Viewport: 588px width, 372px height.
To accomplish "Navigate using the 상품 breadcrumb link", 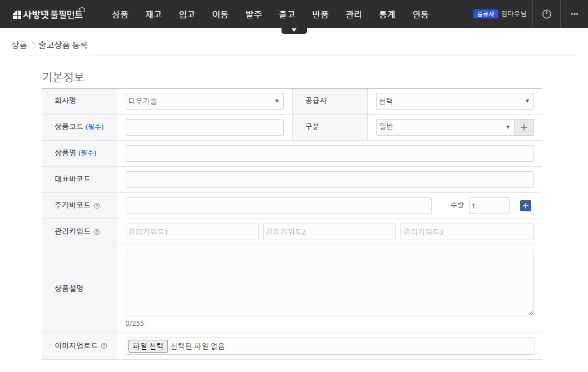I will [19, 45].
